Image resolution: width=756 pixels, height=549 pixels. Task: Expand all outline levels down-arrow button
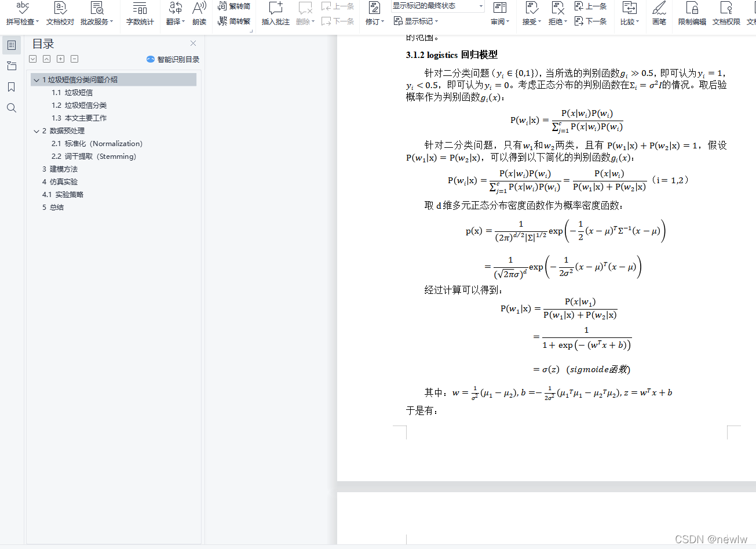[x=33, y=59]
